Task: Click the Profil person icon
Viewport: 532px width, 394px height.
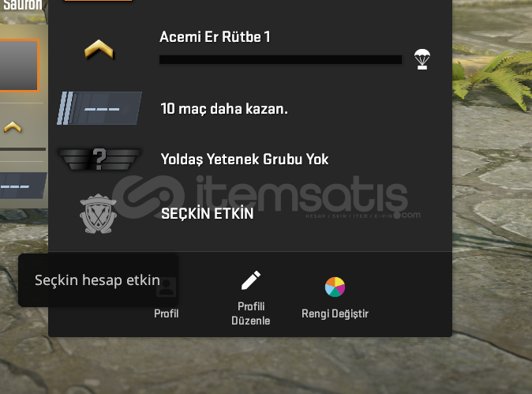Action: [x=167, y=287]
